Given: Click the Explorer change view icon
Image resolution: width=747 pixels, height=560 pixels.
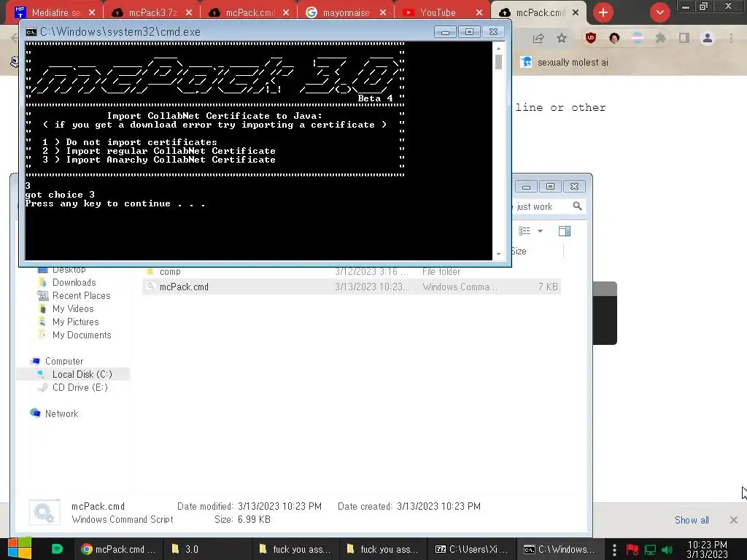Looking at the screenshot, I should point(525,231).
